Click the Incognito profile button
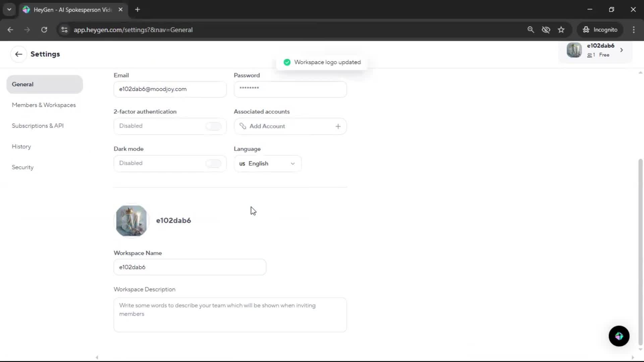 [600, 30]
